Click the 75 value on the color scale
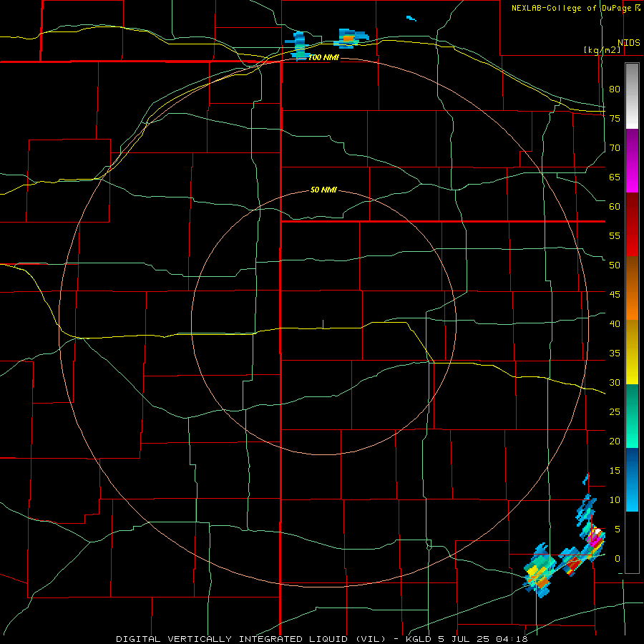 pyautogui.click(x=615, y=118)
